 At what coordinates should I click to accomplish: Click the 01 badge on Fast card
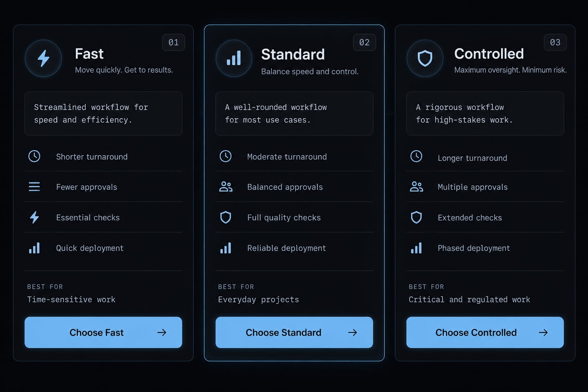click(174, 42)
